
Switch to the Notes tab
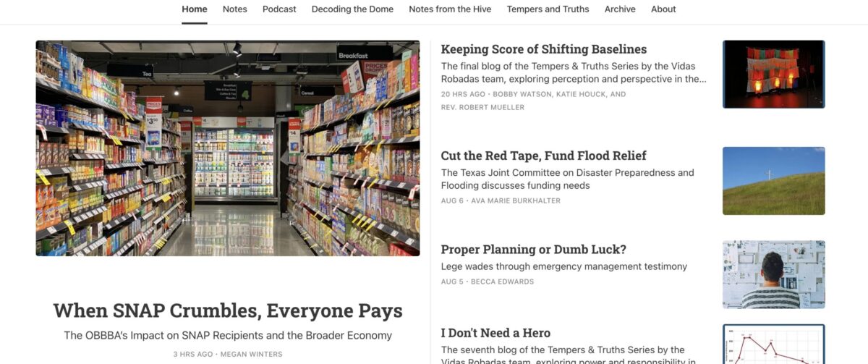pos(235,9)
